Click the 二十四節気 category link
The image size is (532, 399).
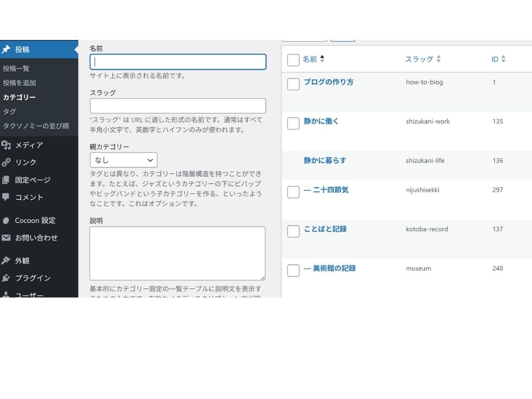click(x=332, y=190)
